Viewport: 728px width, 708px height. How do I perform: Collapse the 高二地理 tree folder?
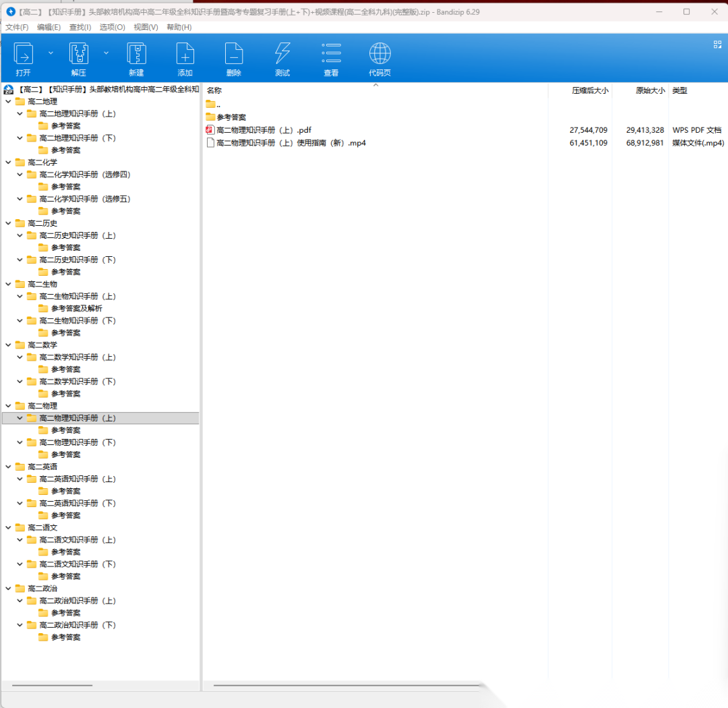click(8, 102)
